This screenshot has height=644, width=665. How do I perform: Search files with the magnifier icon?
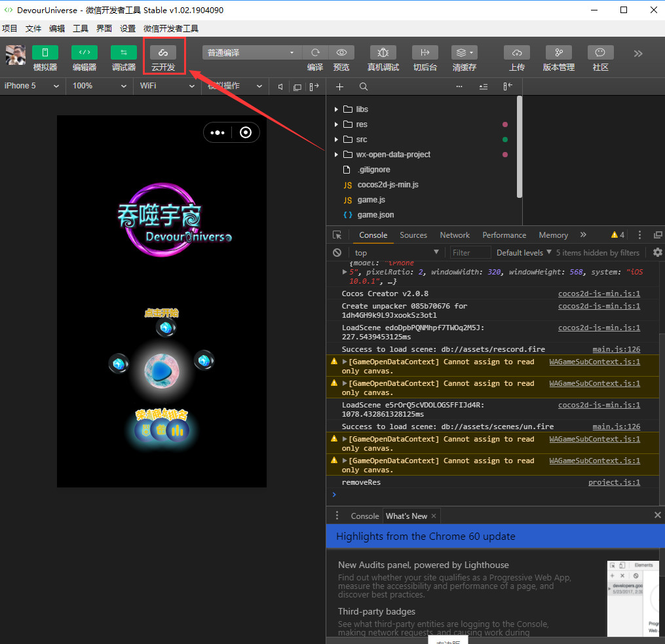click(x=364, y=87)
